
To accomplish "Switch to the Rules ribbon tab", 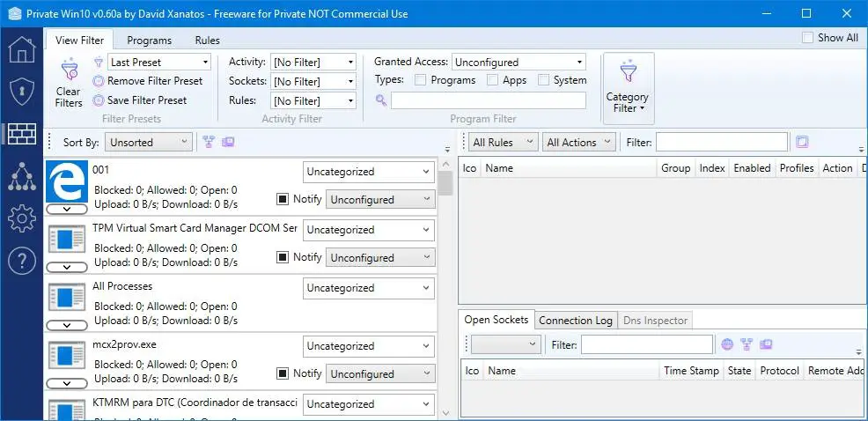I will tap(208, 41).
